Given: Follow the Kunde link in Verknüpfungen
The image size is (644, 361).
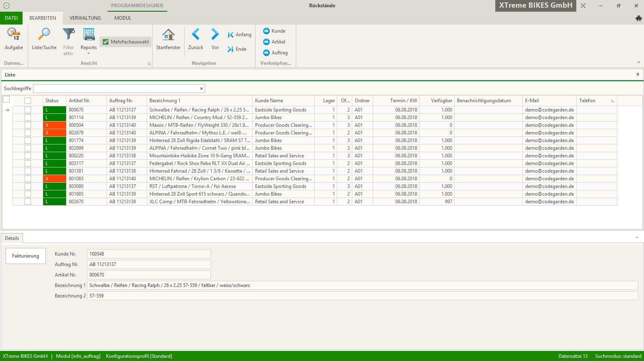Looking at the screenshot, I should [274, 31].
